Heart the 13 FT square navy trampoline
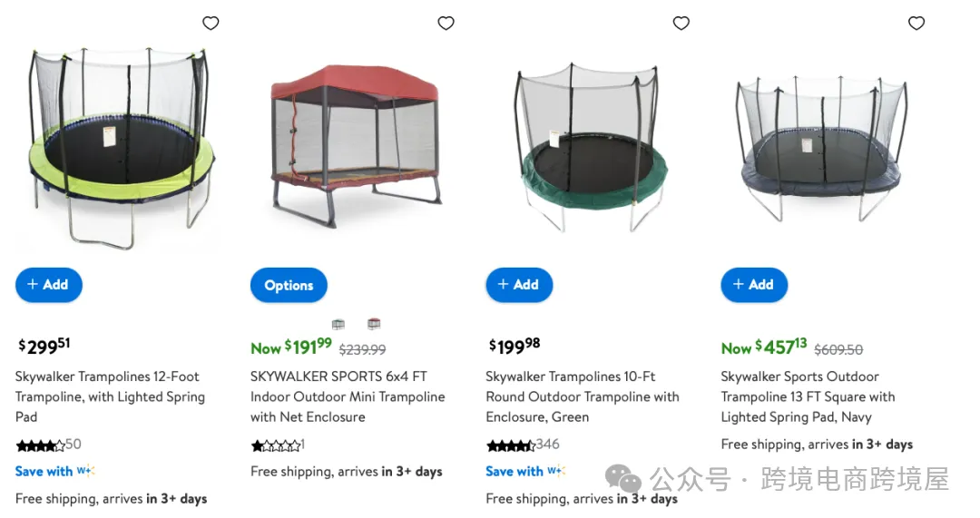980x518 pixels. tap(916, 24)
